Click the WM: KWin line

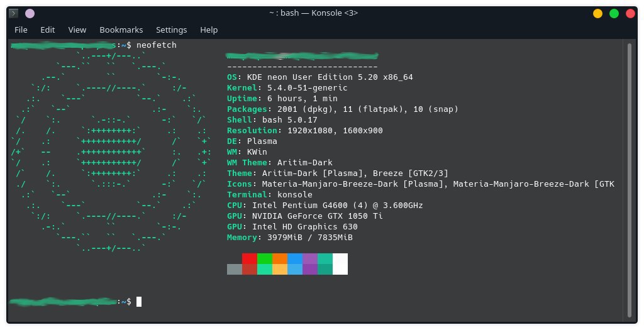click(x=247, y=151)
